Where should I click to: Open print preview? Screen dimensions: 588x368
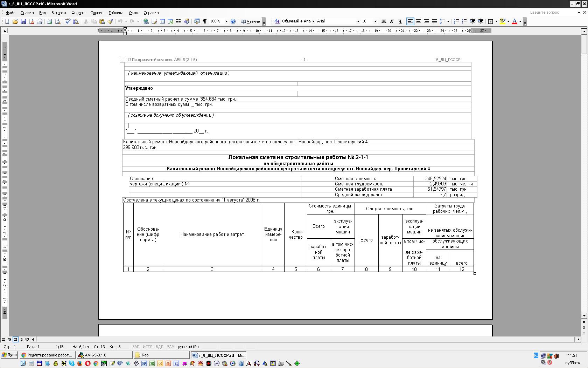[58, 21]
